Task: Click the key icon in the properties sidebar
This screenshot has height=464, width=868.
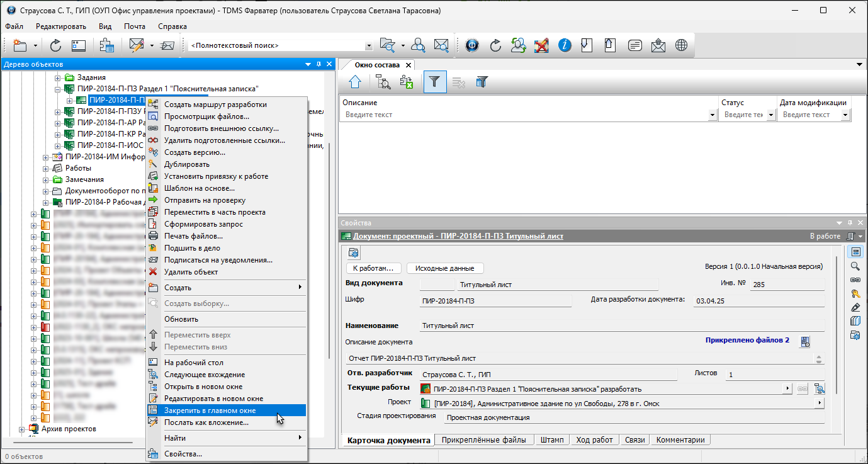Action: click(x=855, y=293)
